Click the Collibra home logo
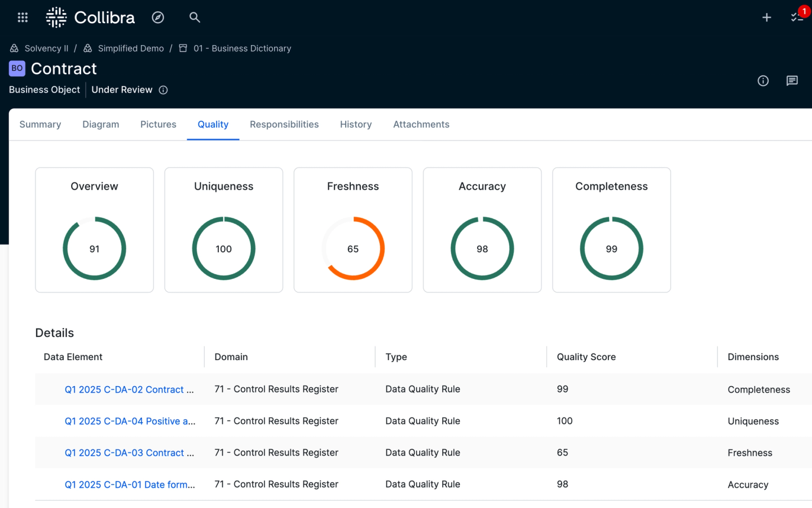The image size is (812, 508). click(90, 17)
